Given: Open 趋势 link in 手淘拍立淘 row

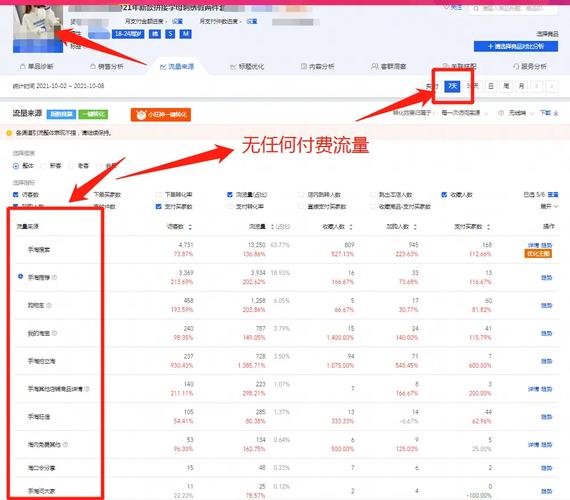Looking at the screenshot, I should coord(546,361).
